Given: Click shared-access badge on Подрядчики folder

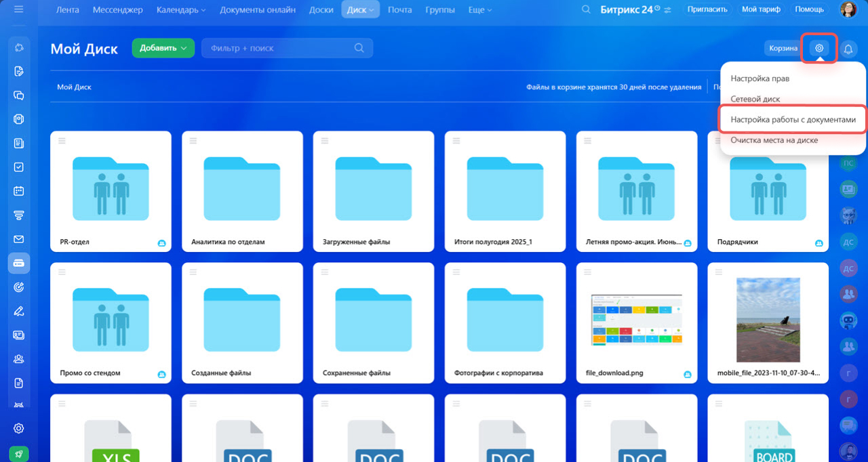Looking at the screenshot, I should pos(819,243).
